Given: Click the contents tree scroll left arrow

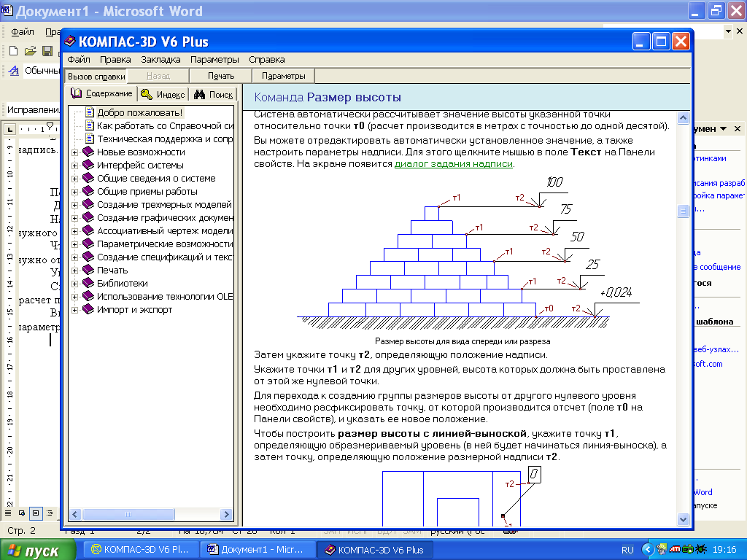Looking at the screenshot, I should pos(75,514).
